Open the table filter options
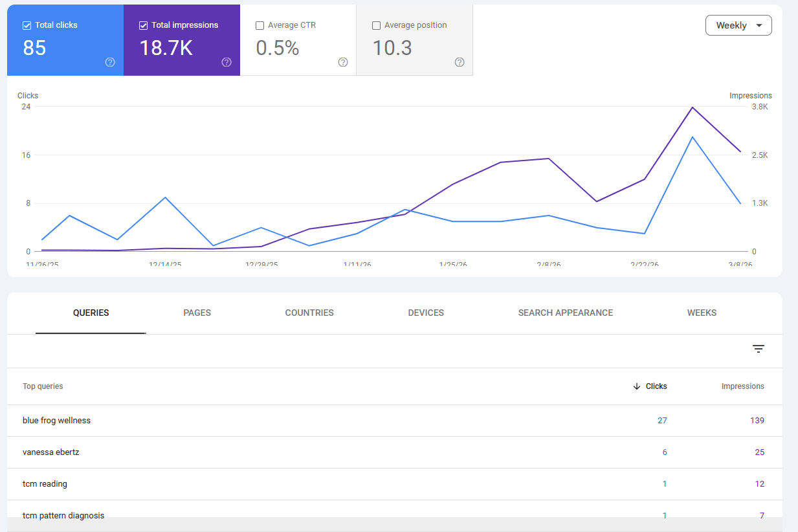The image size is (798, 532). click(758, 349)
